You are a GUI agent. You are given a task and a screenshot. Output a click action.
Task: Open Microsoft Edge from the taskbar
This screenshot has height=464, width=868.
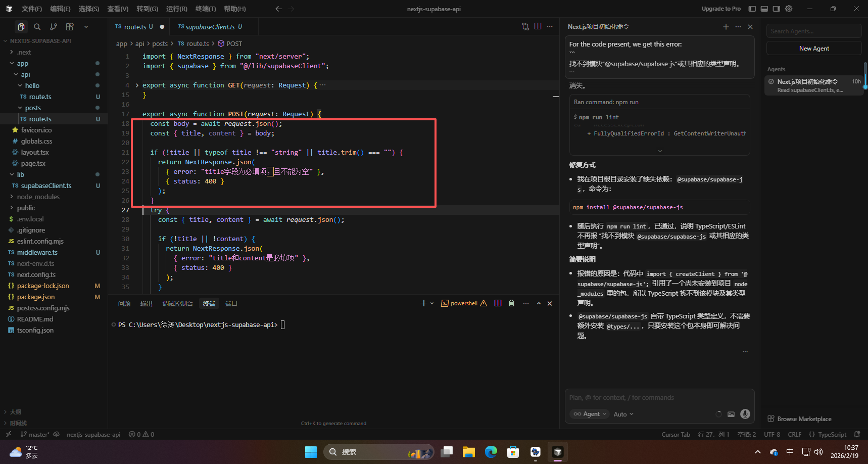(491, 452)
